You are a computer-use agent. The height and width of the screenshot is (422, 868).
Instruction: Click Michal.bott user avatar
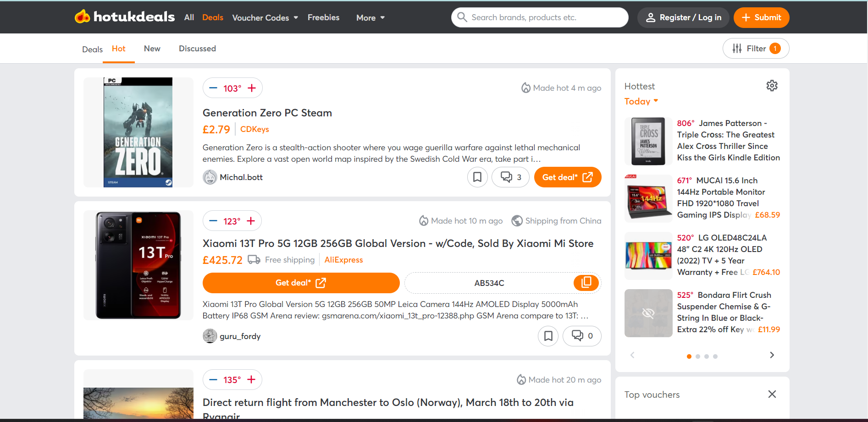[210, 177]
